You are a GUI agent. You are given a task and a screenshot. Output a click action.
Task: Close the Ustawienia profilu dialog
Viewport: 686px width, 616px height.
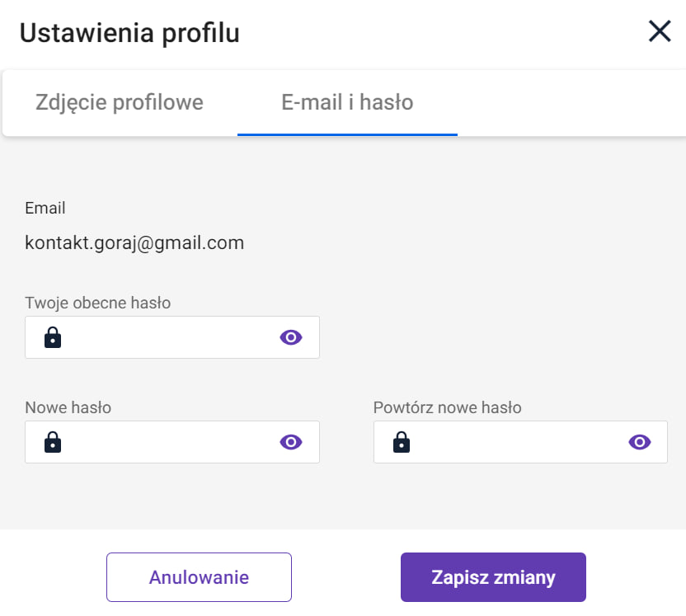click(x=660, y=31)
